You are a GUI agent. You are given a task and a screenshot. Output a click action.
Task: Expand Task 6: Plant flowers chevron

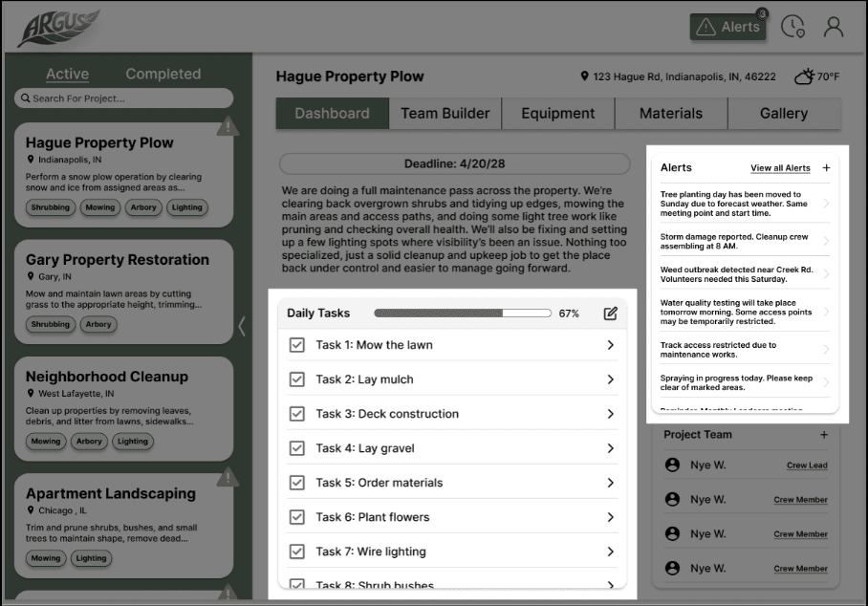611,517
